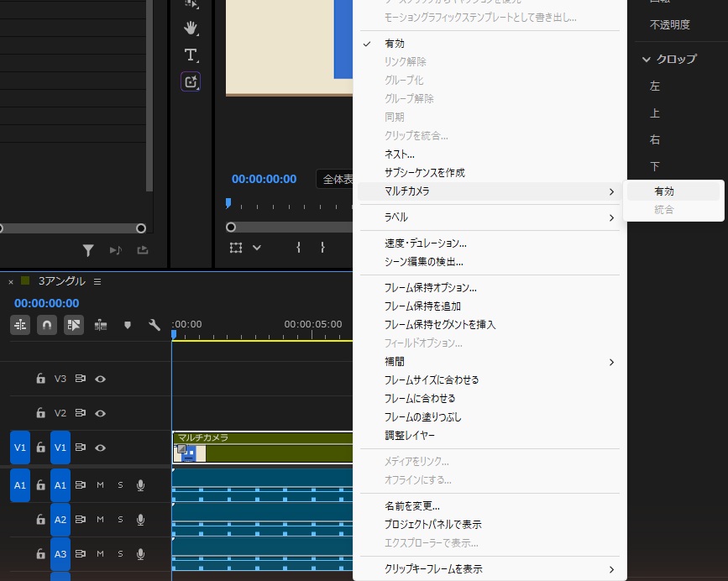Toggle the insert sequences as nests button
The width and height of the screenshot is (728, 581).
click(20, 325)
